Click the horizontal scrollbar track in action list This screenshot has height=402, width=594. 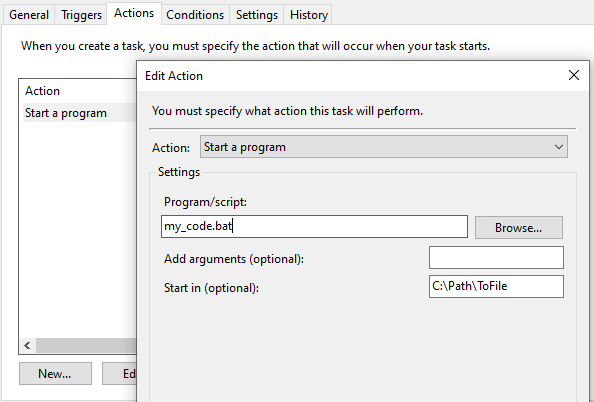tap(86, 345)
